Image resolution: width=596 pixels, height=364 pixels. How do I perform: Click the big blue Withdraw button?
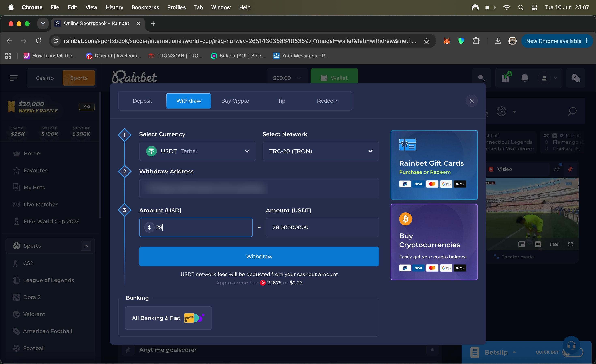click(259, 257)
